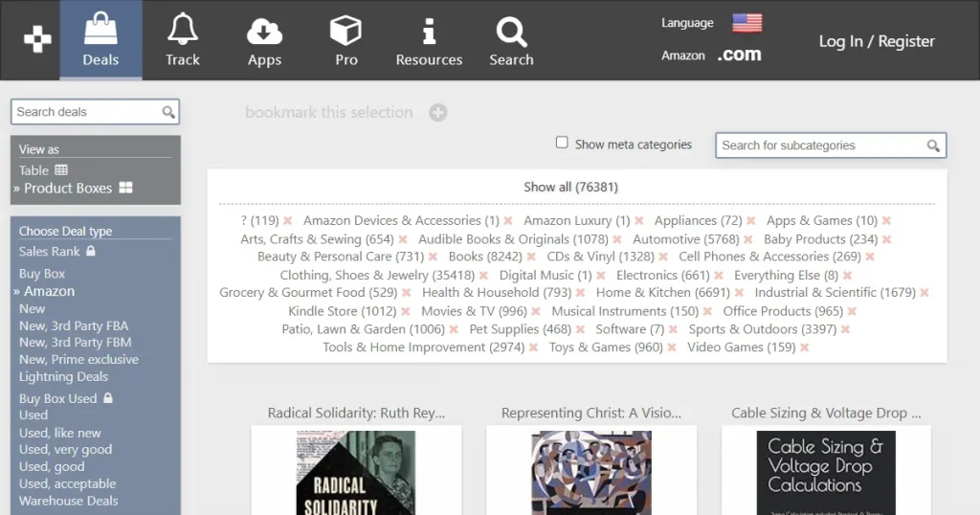Click the plus icon beside bookmark this selection
Viewport: 980px width, 515px height.
point(437,113)
